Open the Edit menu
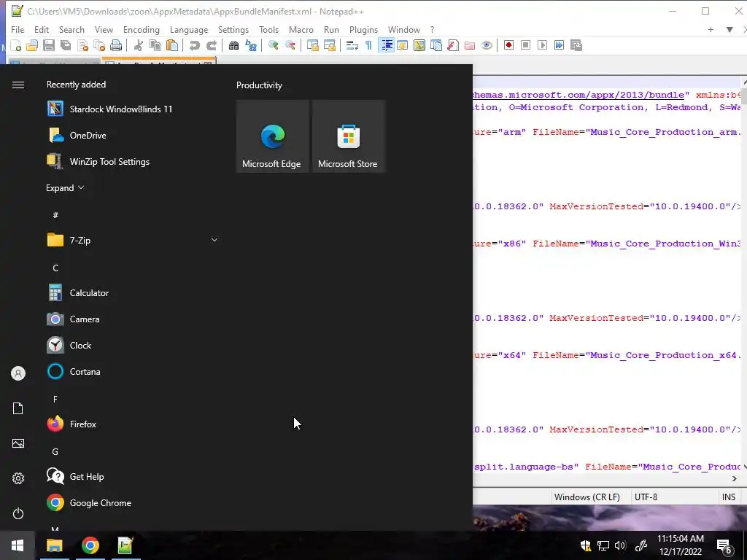 pos(42,29)
